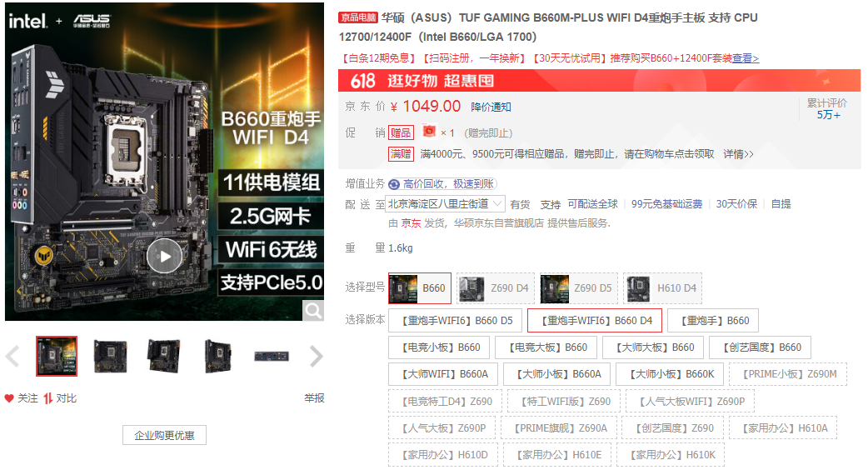Go to next thumbnails with the right arrow

pos(316,356)
